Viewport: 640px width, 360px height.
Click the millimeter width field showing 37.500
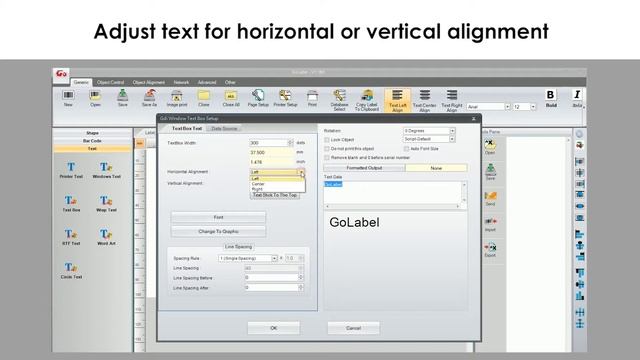271,152
